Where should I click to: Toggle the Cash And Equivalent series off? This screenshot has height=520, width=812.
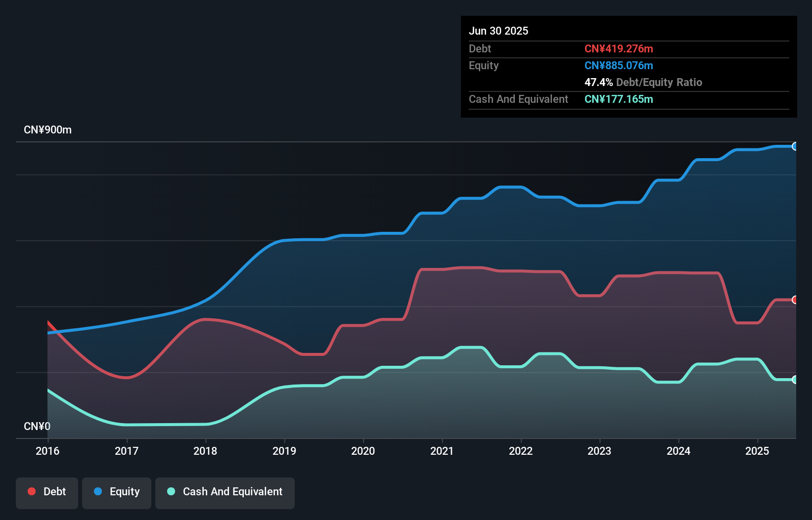click(x=225, y=492)
